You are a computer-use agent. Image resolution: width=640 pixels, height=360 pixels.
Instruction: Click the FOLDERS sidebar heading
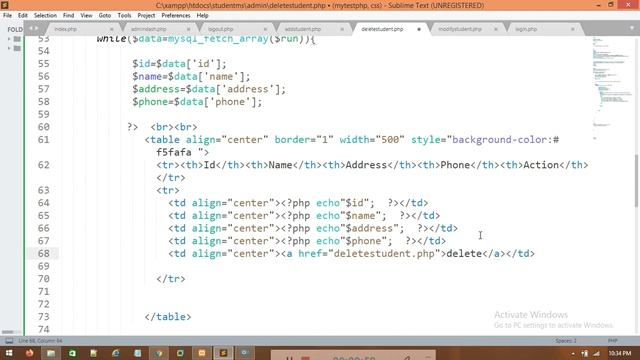(15, 29)
